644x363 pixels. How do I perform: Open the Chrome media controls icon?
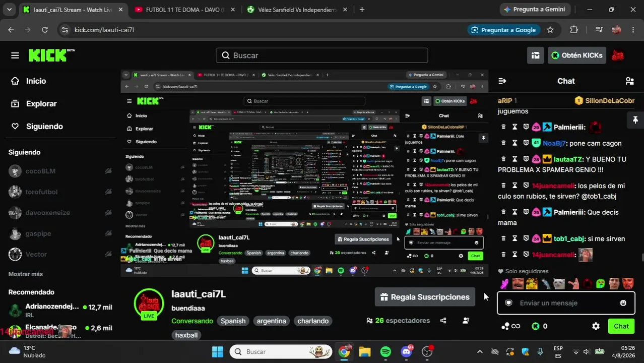pyautogui.click(x=599, y=30)
